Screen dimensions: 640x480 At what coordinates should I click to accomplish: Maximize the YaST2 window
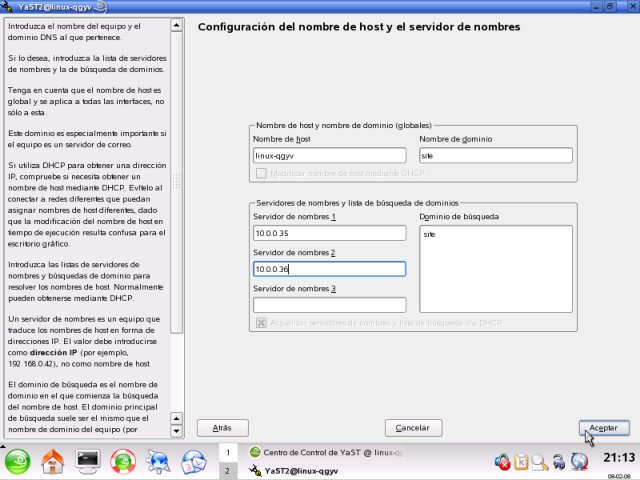click(610, 7)
